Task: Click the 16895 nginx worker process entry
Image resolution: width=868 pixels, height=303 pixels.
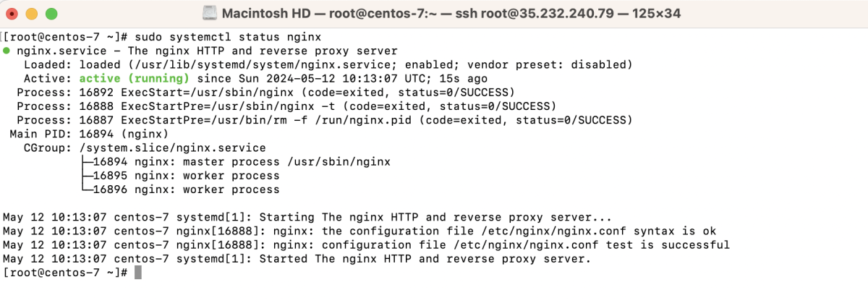Action: tap(182, 175)
